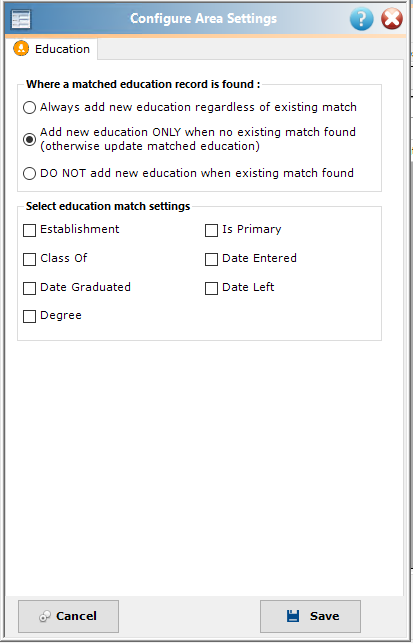Click the link icon on Cancel
The width and height of the screenshot is (413, 643).
coord(45,616)
